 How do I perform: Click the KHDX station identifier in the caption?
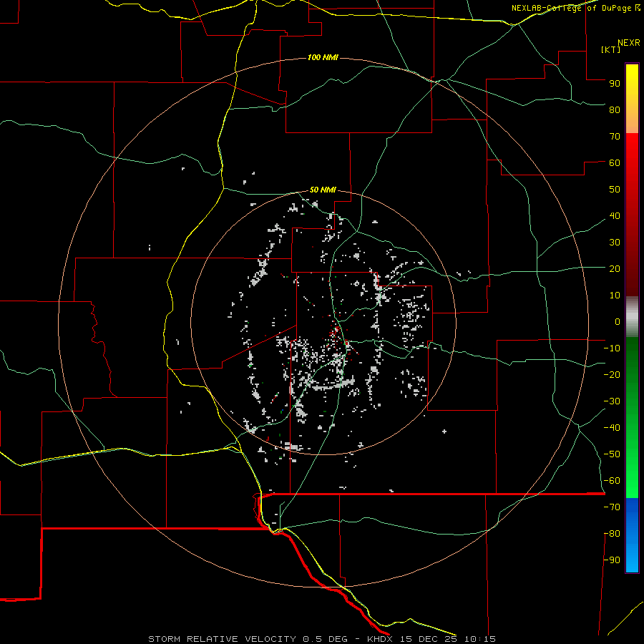(x=380, y=639)
